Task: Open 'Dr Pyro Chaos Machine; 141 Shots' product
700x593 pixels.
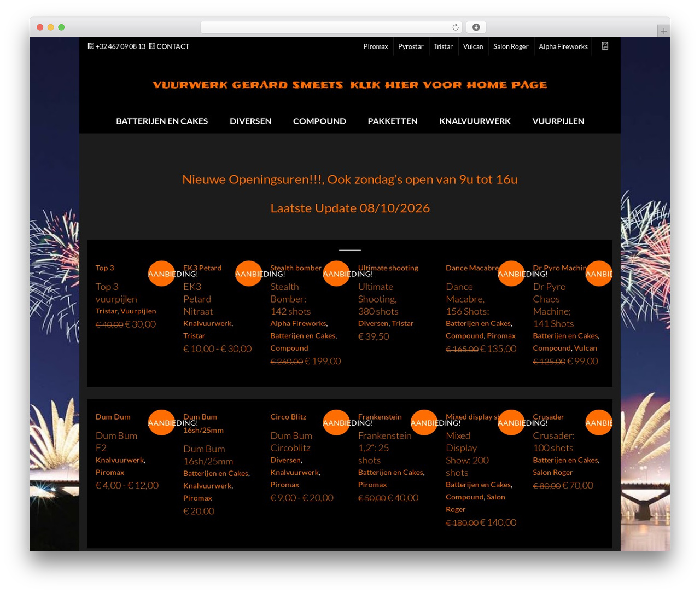Action: (x=553, y=305)
